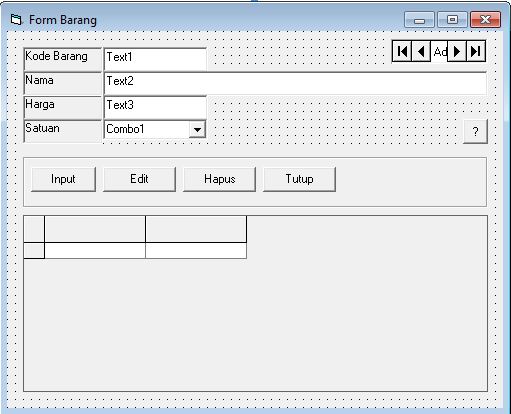Click the grid row selector cell

[x=34, y=250]
